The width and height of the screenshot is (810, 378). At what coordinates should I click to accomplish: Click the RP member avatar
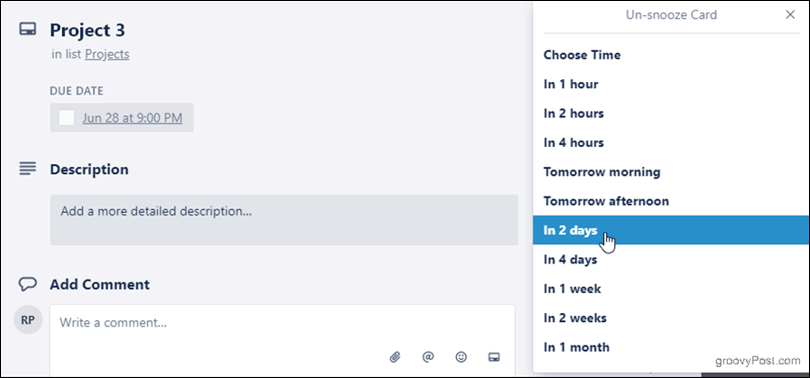(x=28, y=320)
